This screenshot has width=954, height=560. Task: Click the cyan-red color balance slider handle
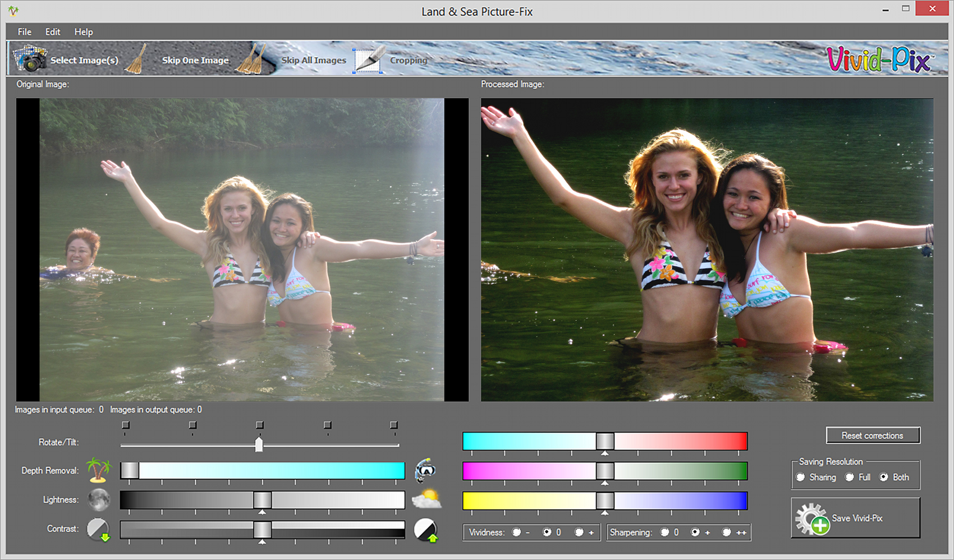click(605, 441)
